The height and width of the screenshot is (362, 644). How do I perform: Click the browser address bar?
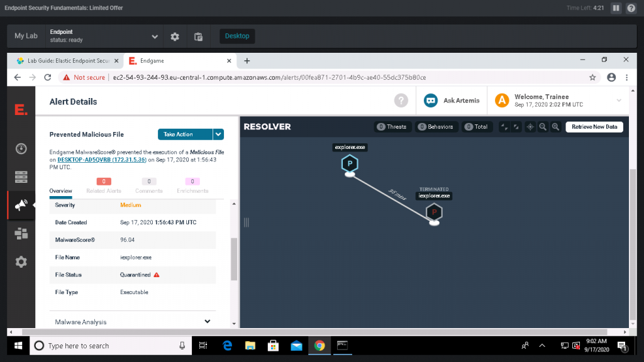tap(328, 77)
